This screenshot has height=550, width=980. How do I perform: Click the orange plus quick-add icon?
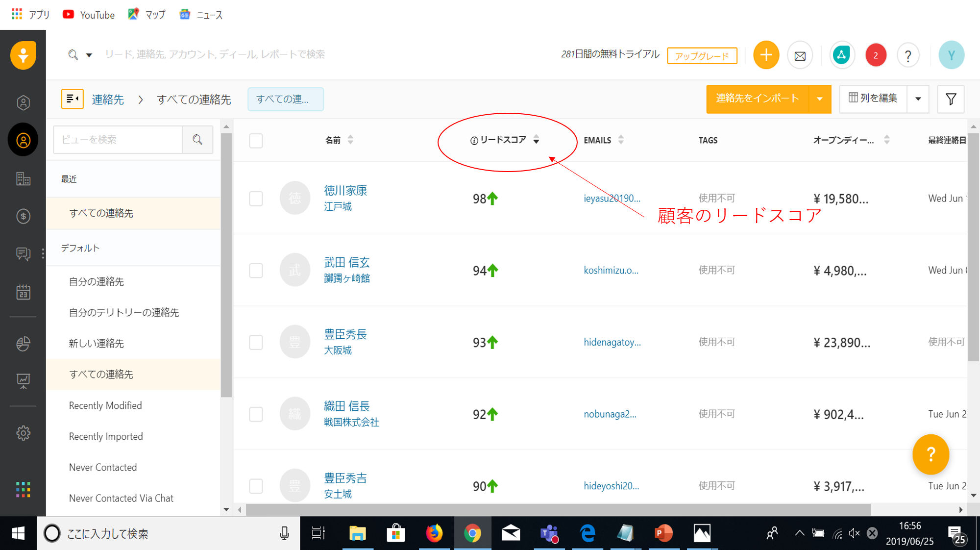click(x=766, y=55)
